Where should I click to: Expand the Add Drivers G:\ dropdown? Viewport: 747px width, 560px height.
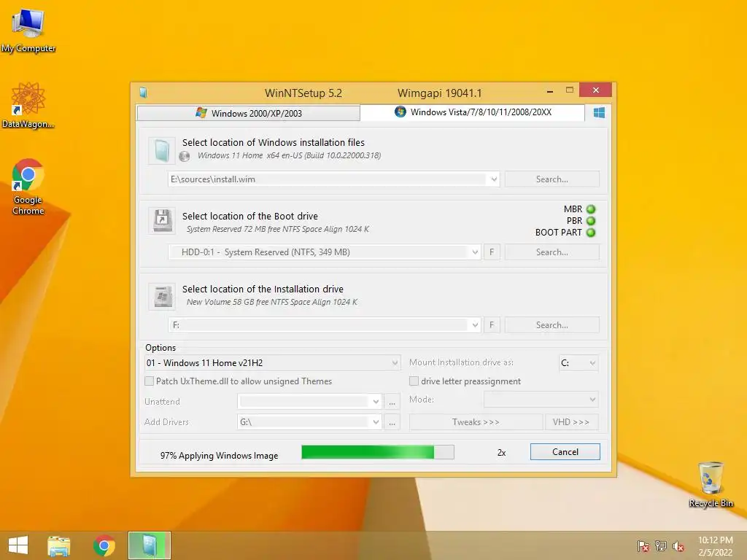point(376,422)
